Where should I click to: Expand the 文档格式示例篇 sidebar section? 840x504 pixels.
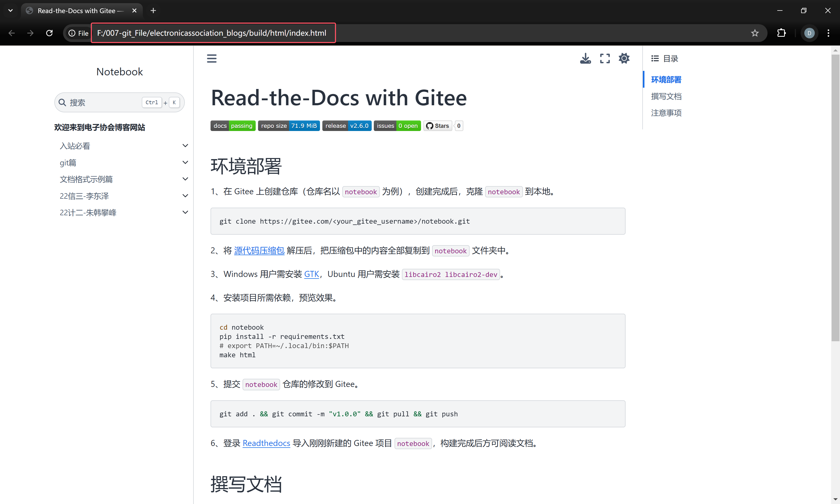(185, 179)
